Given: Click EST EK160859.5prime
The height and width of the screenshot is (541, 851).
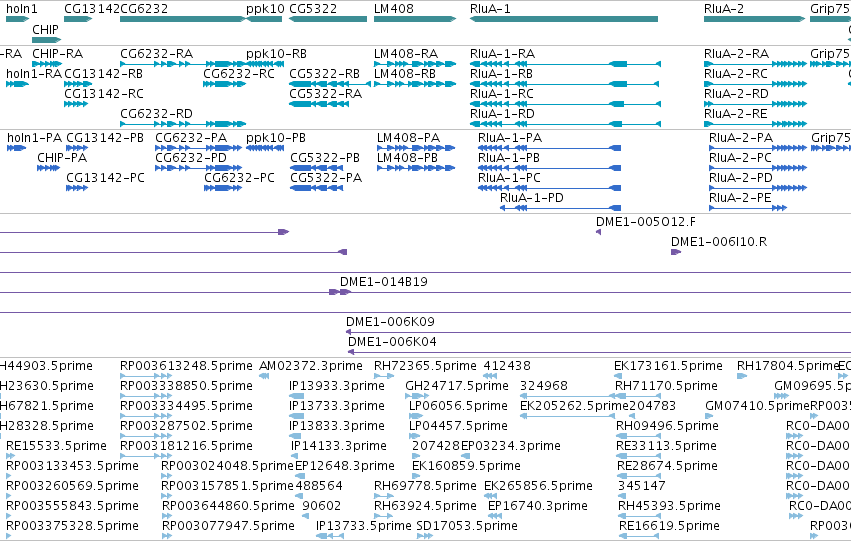Looking at the screenshot, I should click(415, 476).
